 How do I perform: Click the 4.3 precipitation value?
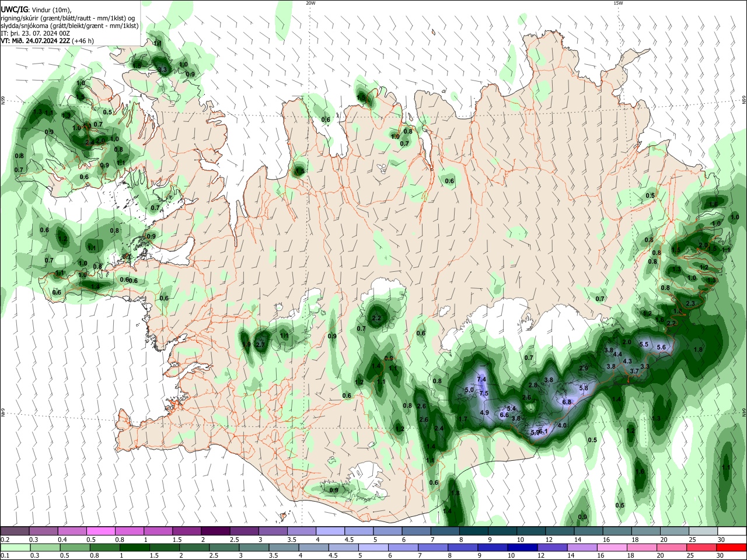627,361
